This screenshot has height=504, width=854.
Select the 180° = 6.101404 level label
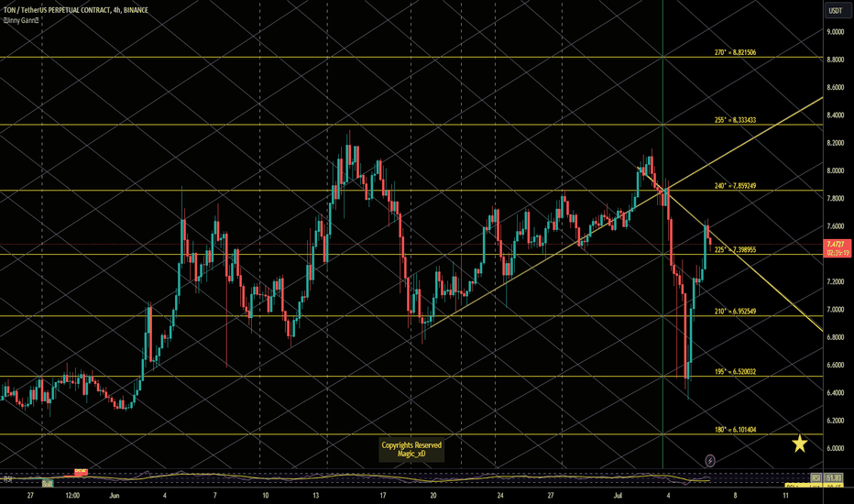coord(735,430)
